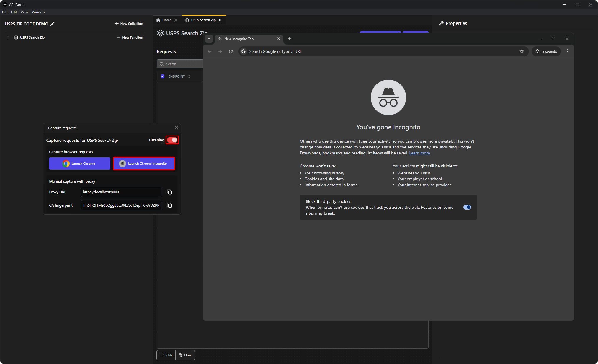Maximize the Chrome Incognito window

(x=553, y=39)
